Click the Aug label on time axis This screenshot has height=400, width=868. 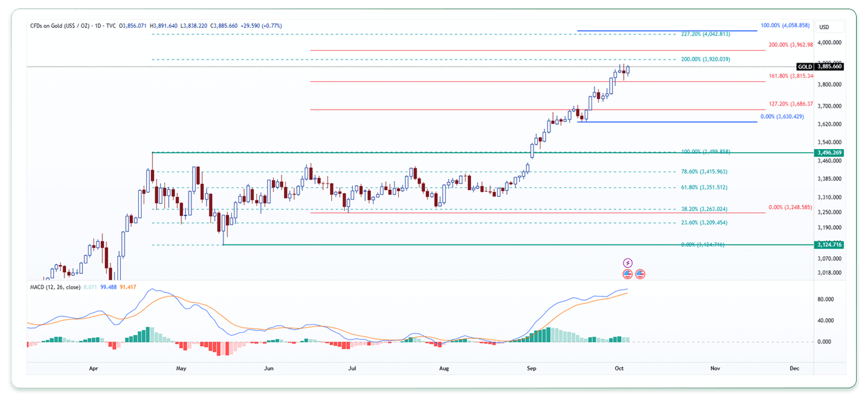[x=444, y=369]
